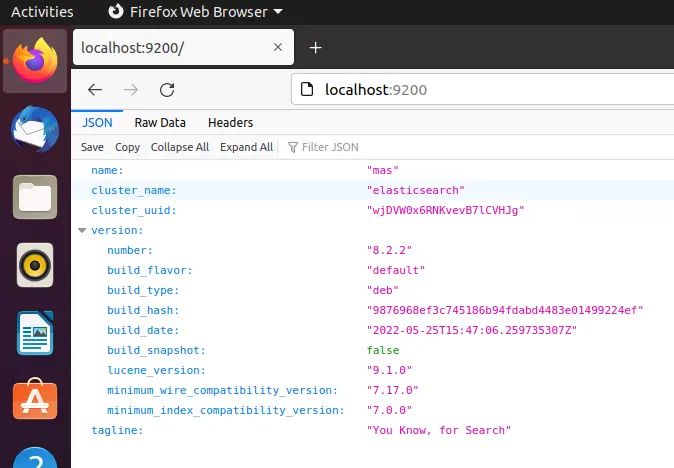
Task: Click the "default" build flavor value
Action: [396, 270]
